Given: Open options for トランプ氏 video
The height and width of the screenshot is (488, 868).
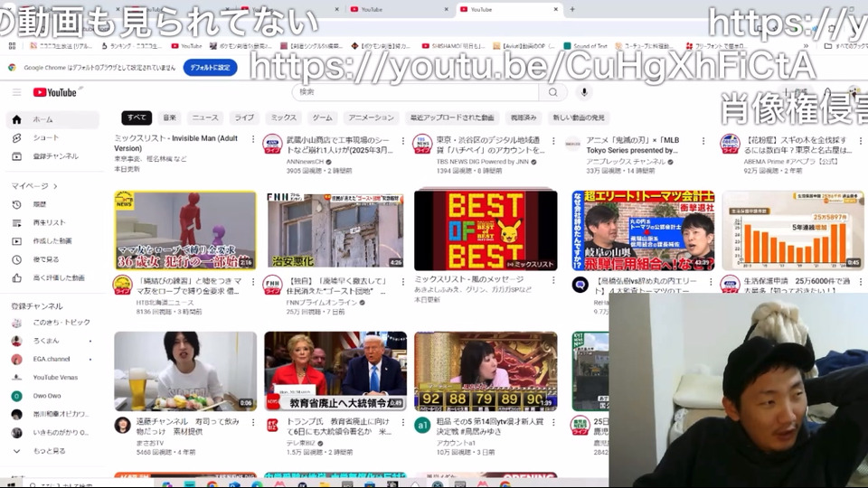Looking at the screenshot, I should (x=403, y=422).
